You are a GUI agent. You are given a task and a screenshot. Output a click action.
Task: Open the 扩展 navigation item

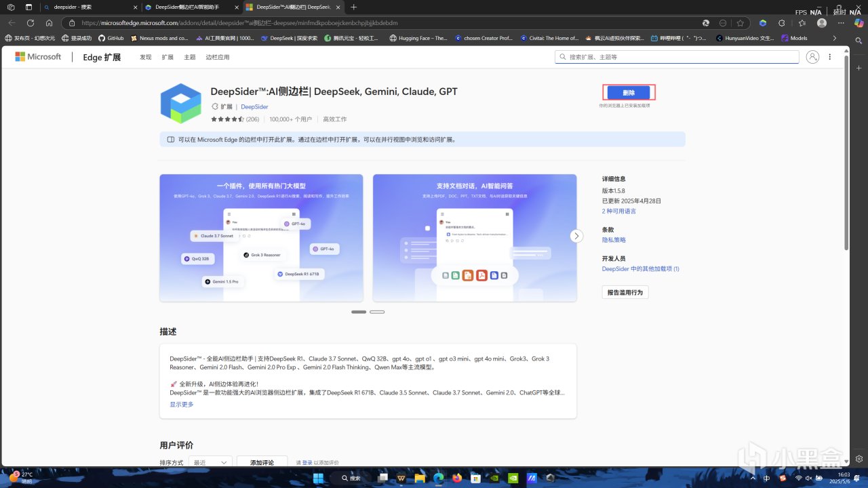pos(167,58)
